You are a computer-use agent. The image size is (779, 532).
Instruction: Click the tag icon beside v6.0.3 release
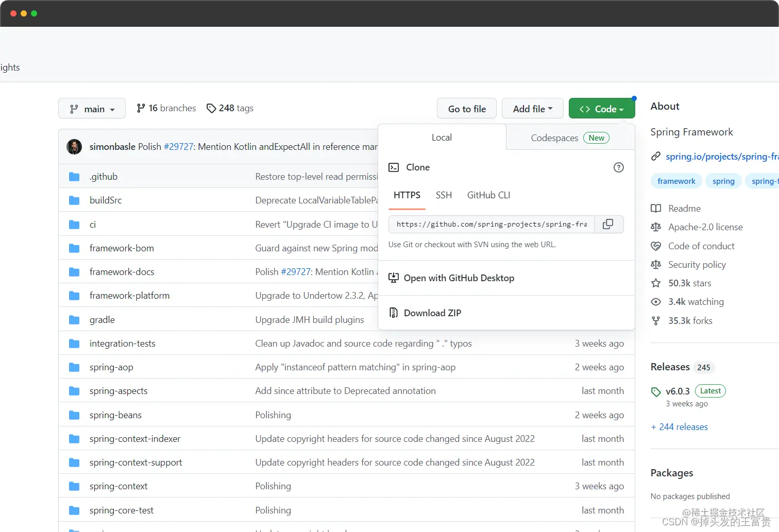(x=656, y=392)
